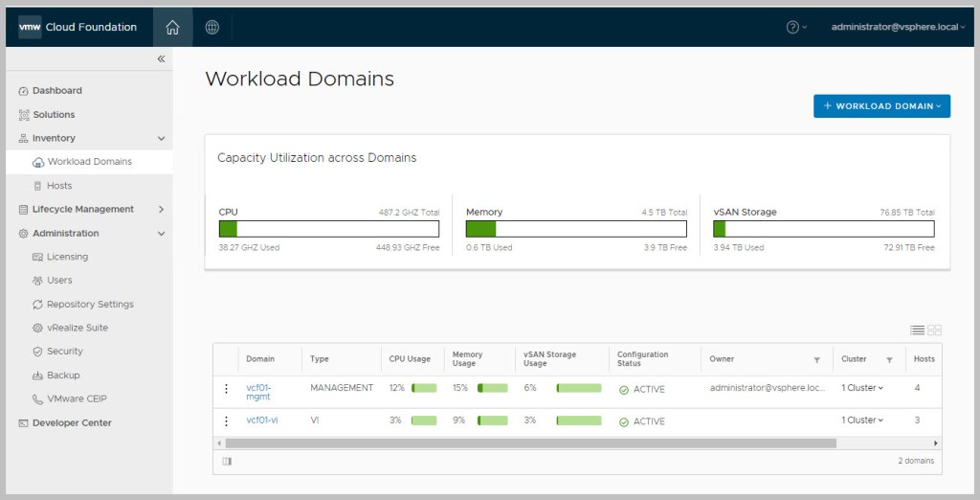Switch to card grid view layout
Screen dimensions: 980x500
pos(935,330)
